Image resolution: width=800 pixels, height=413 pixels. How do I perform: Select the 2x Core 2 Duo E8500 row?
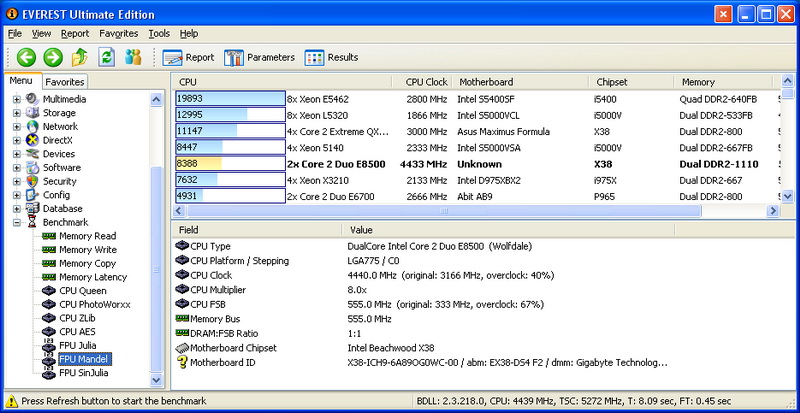click(x=478, y=164)
